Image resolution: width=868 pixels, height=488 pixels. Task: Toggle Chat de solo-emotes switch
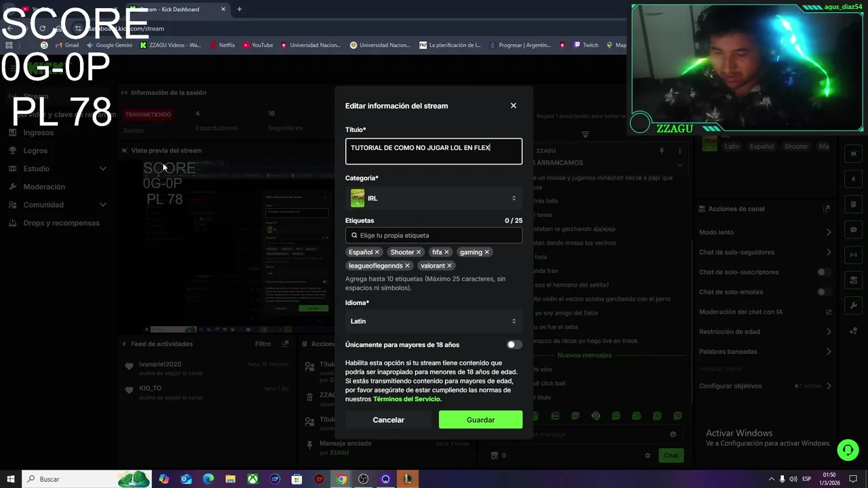click(824, 292)
